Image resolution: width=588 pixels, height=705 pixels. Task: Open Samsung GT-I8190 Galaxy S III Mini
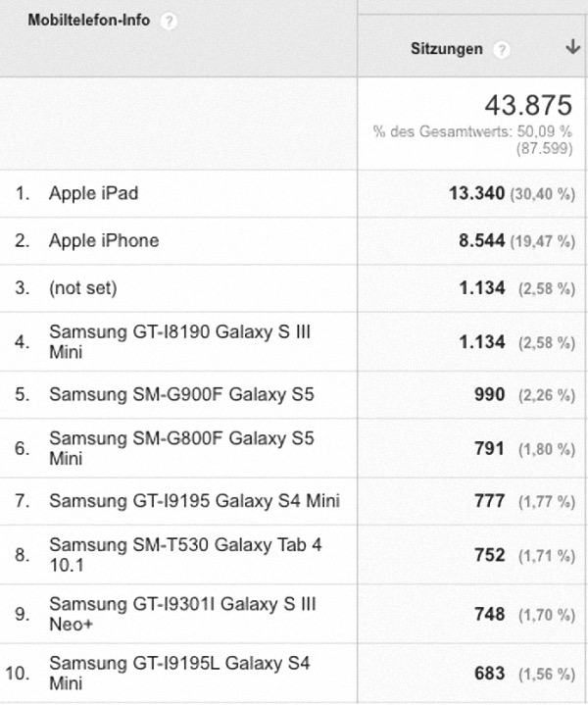pos(179,341)
